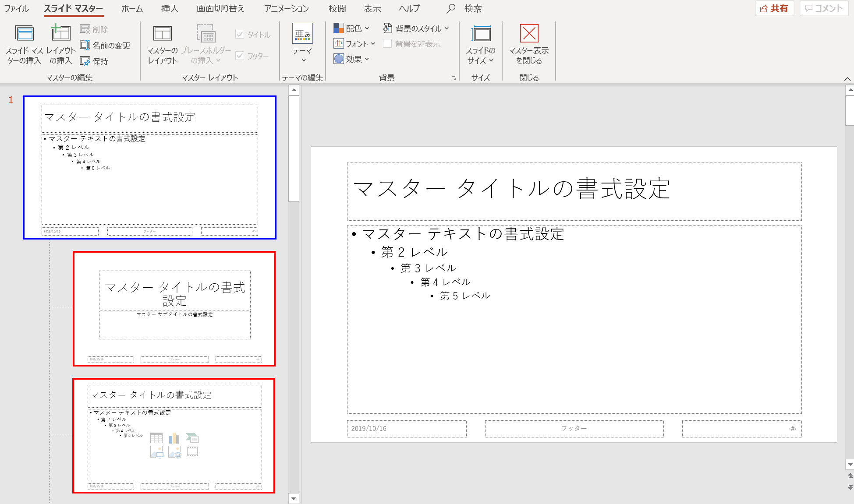Image resolution: width=854 pixels, height=504 pixels.
Task: Click the 第 2 レベル text on slide
Action: (x=414, y=252)
